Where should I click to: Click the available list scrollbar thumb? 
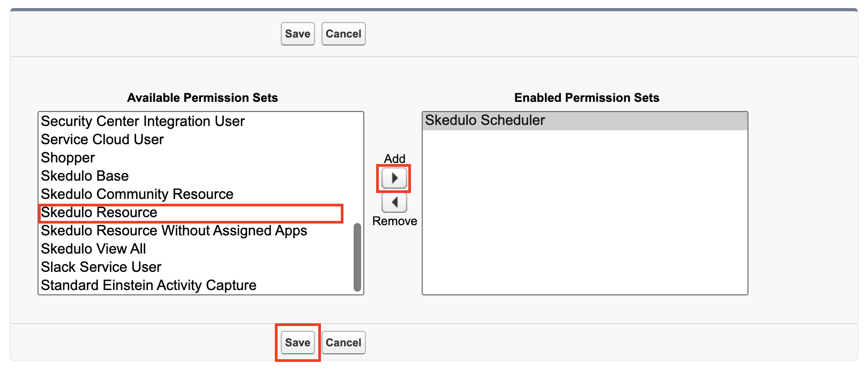[x=357, y=257]
